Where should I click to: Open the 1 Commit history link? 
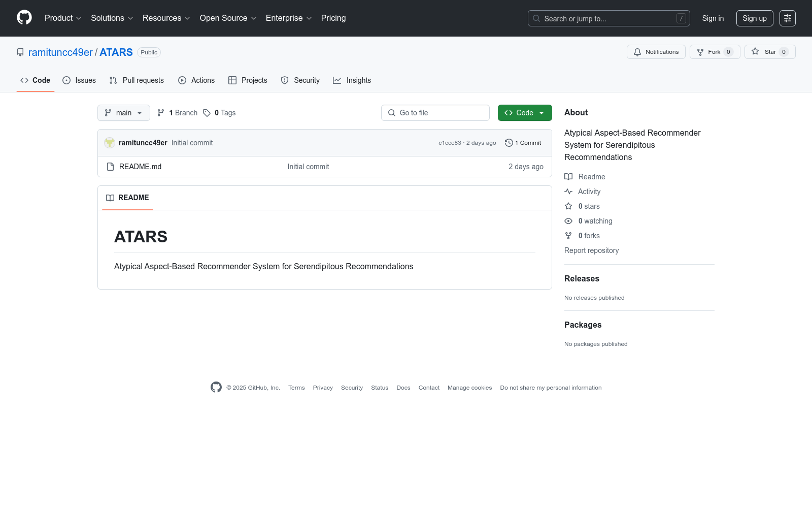coord(523,143)
